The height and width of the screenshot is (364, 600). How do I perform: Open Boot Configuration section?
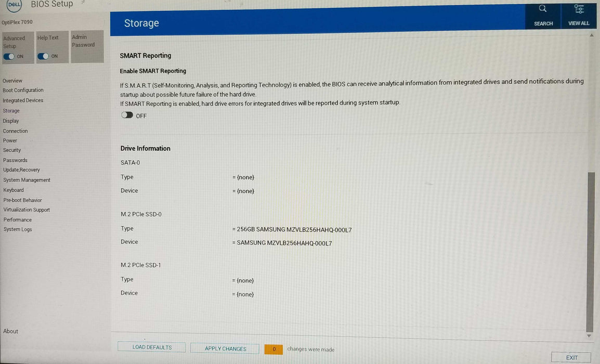(23, 90)
